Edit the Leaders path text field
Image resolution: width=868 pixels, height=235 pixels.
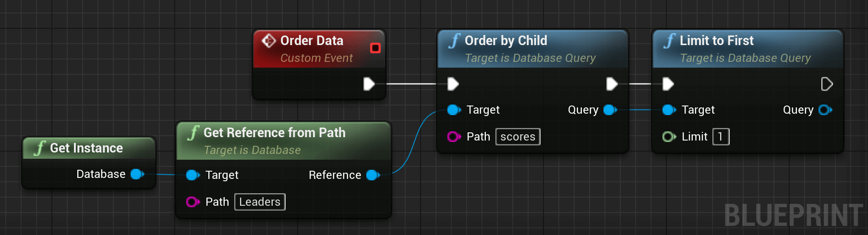point(260,202)
